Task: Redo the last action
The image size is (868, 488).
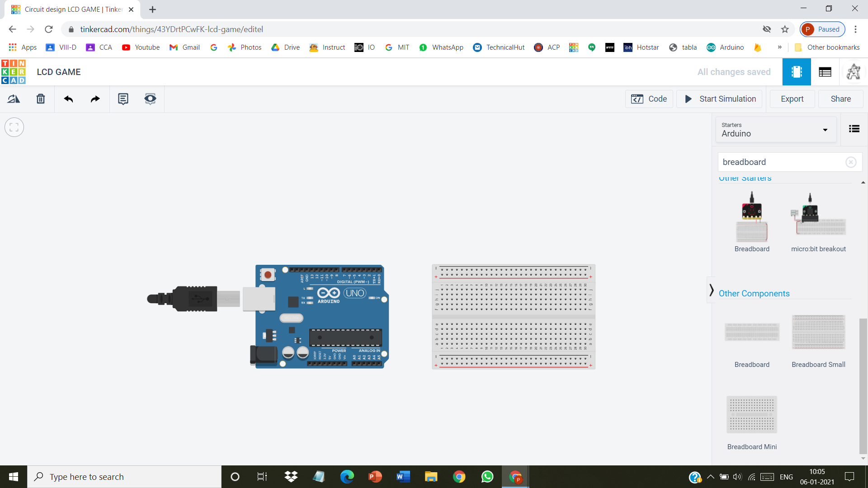Action: click(x=95, y=99)
